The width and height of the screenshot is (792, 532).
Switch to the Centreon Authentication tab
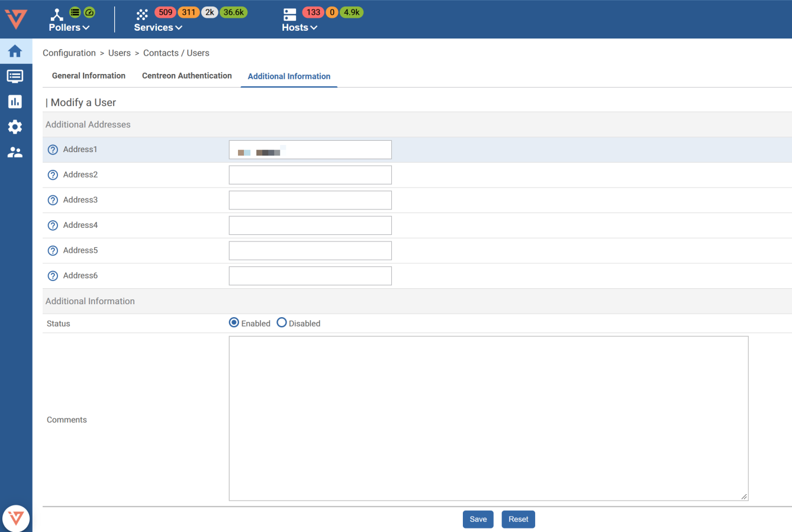pyautogui.click(x=187, y=76)
